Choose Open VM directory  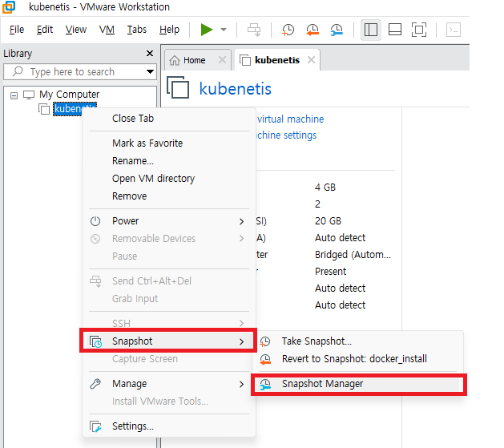169,179
